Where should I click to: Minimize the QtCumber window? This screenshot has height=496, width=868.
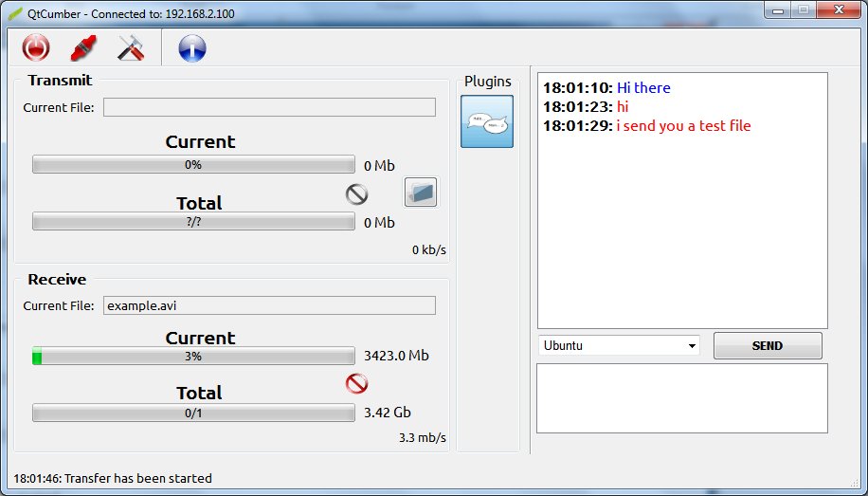click(x=778, y=10)
